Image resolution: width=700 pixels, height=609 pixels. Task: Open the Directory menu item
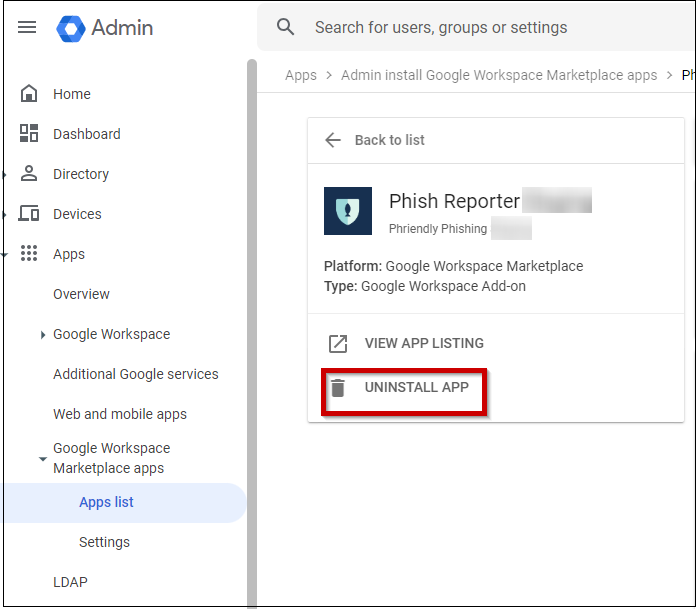[x=81, y=174]
